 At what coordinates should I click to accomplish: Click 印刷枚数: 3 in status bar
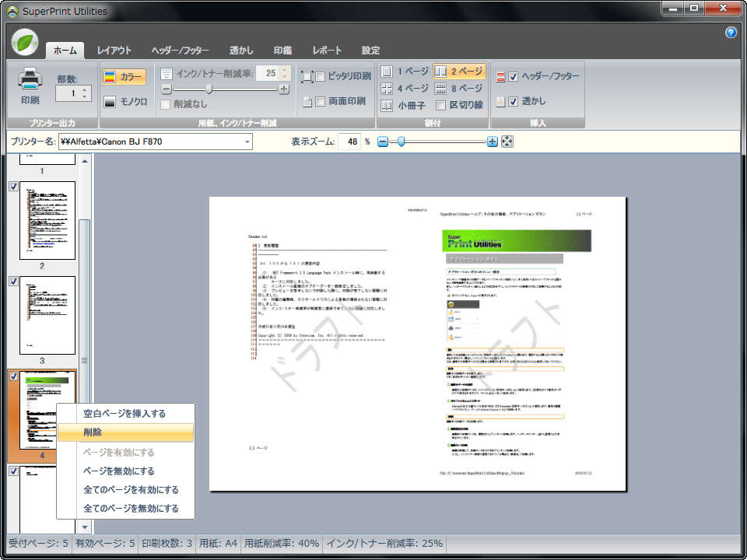tap(167, 544)
